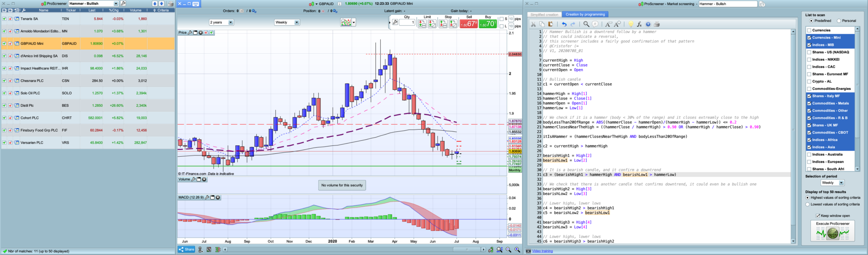The image size is (868, 255).
Task: Remove the Volume panel with its X icon
Action: (204, 180)
